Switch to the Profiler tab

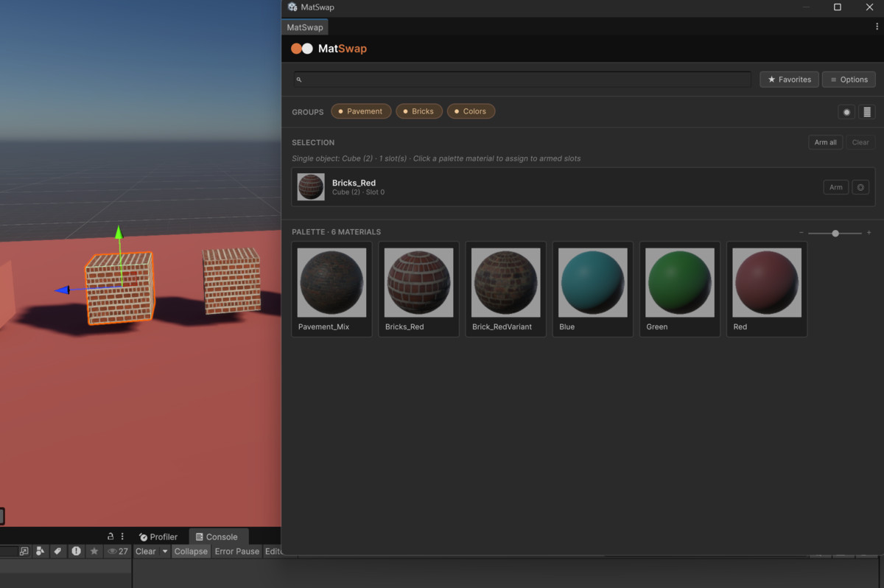[158, 537]
